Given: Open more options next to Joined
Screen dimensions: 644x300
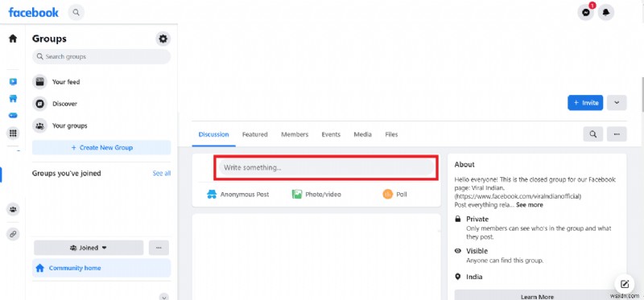Looking at the screenshot, I should 159,248.
